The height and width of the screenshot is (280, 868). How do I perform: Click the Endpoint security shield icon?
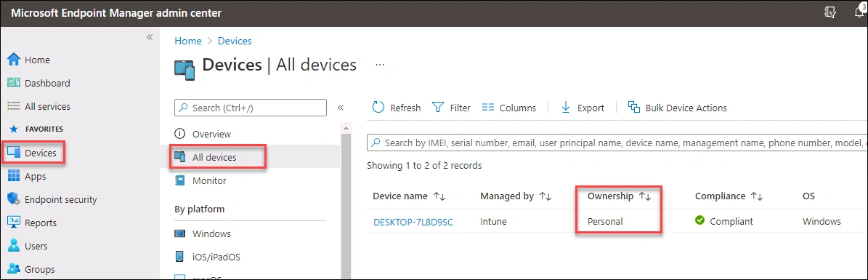(x=14, y=199)
